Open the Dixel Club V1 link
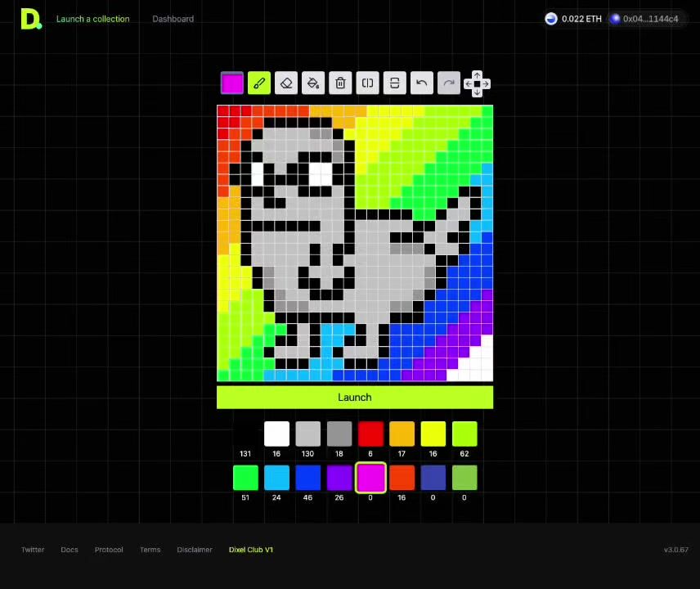700x589 pixels. click(x=251, y=550)
